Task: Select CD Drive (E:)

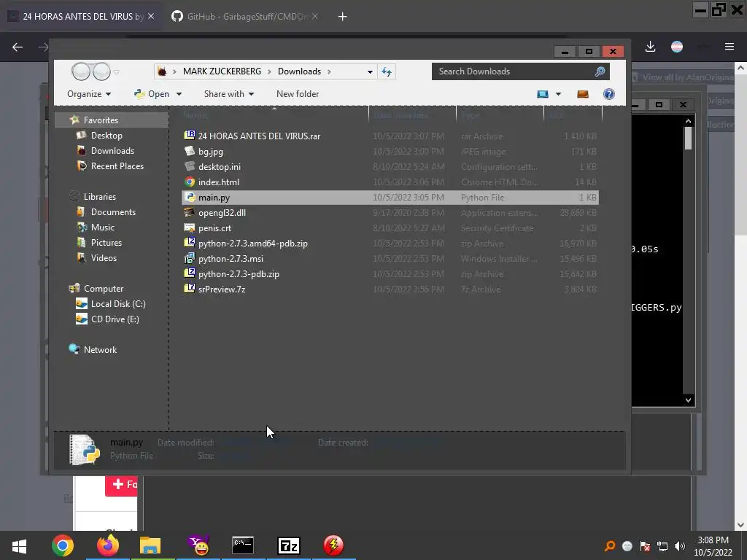Action: point(115,319)
